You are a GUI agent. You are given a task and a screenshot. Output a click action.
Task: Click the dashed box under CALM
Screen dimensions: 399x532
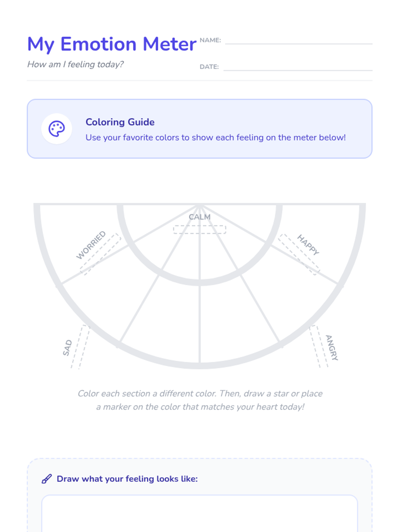point(199,229)
